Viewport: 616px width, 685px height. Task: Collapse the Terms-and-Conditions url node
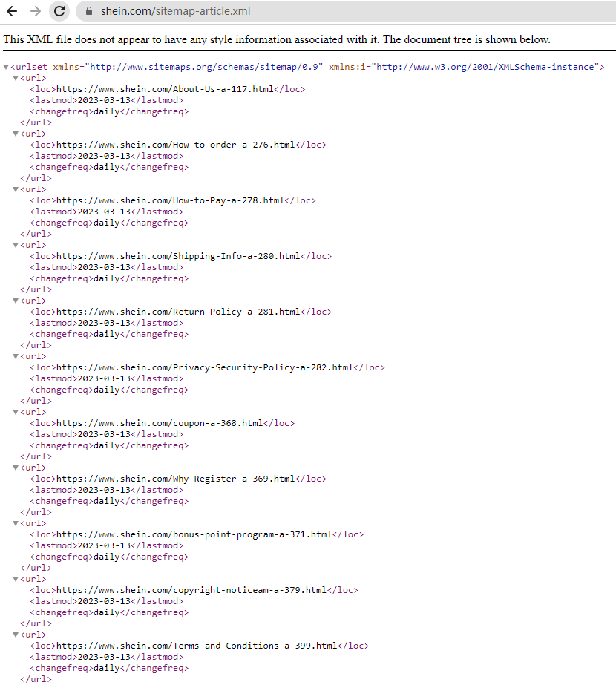tap(16, 635)
